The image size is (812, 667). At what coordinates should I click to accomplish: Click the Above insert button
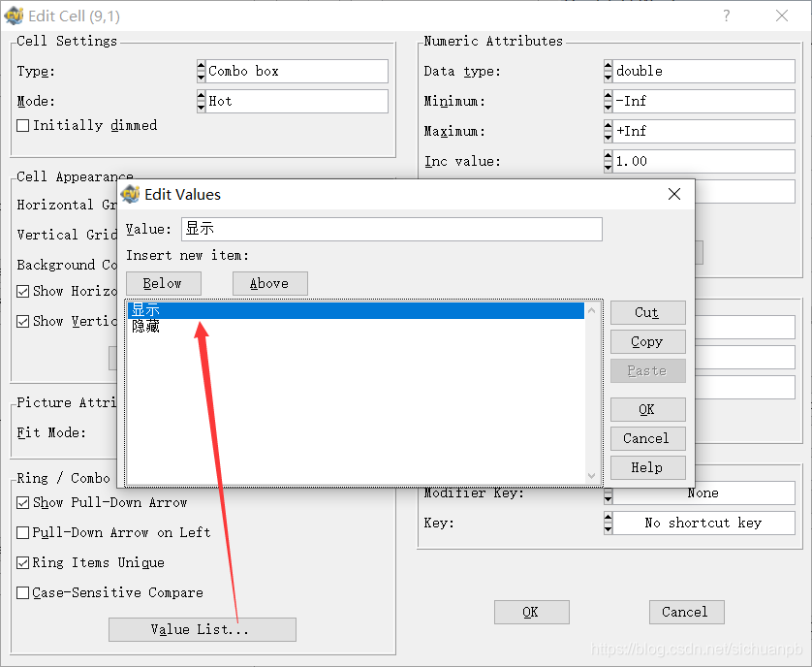269,283
